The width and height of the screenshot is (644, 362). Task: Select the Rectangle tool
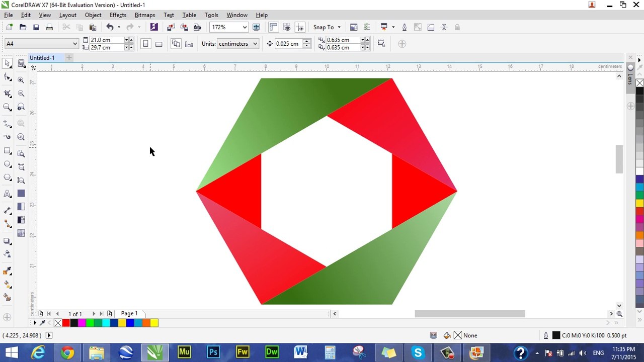click(x=7, y=151)
